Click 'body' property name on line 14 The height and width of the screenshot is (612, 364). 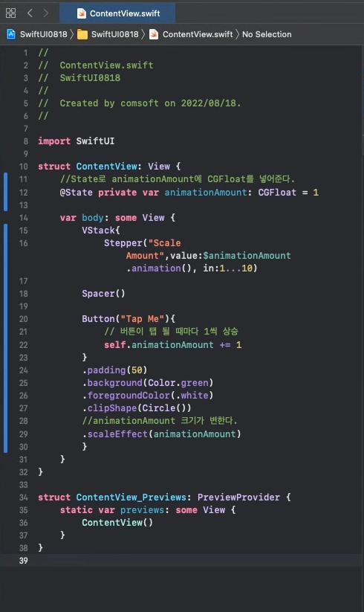click(93, 218)
